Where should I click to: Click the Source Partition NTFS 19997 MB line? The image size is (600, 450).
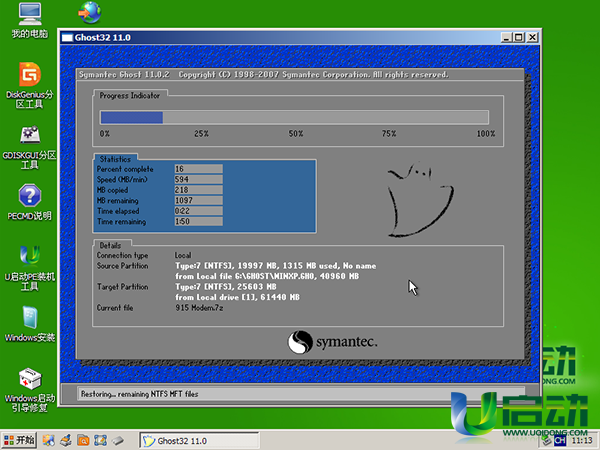(x=276, y=266)
